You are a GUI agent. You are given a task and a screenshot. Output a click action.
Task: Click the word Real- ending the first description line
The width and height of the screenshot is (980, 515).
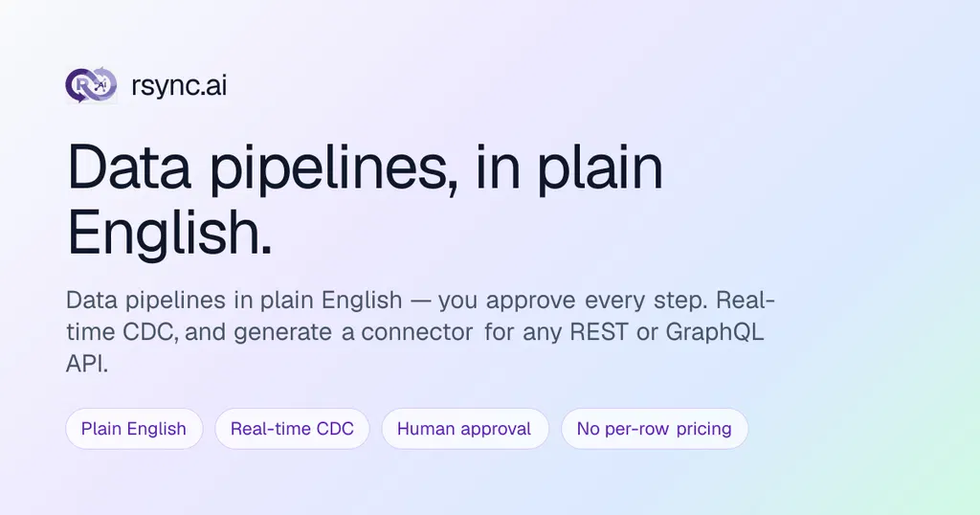(746, 300)
